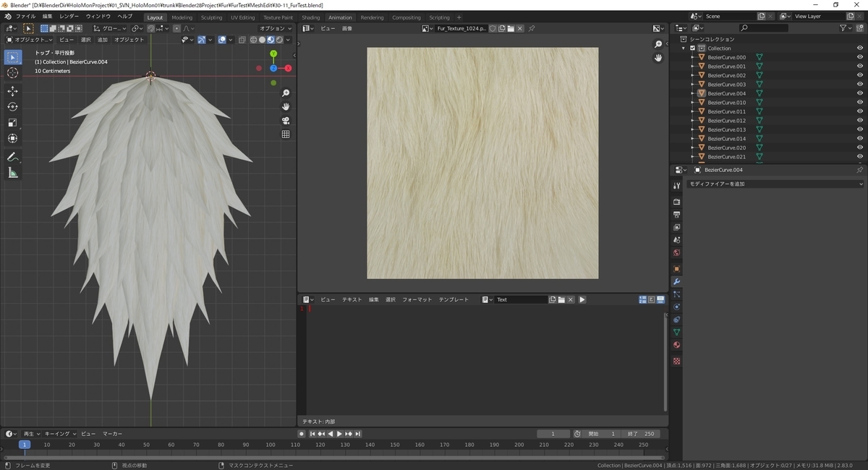Hide BezierCurve.000 with its eye icon
This screenshot has height=470, width=868.
pyautogui.click(x=859, y=57)
